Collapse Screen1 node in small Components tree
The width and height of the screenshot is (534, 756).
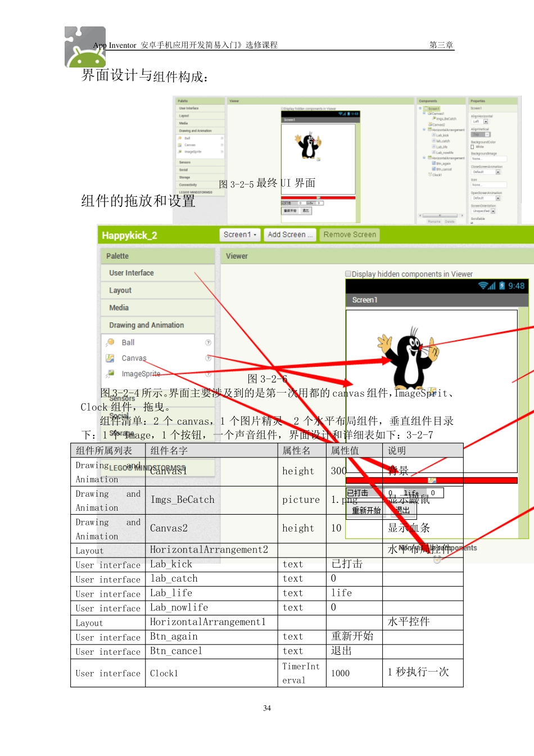point(420,108)
